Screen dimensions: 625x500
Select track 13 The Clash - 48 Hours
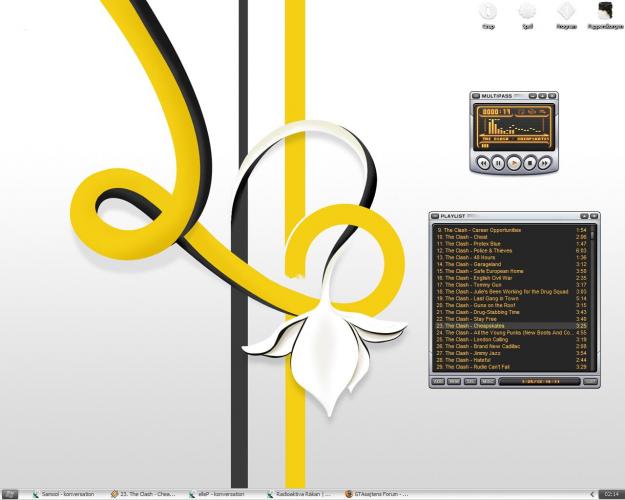coord(512,258)
